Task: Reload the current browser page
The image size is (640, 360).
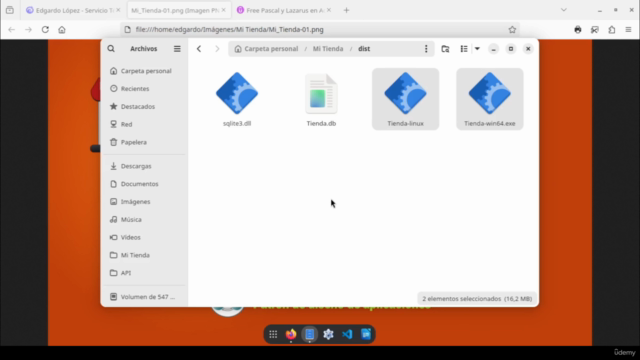Action: point(45,29)
